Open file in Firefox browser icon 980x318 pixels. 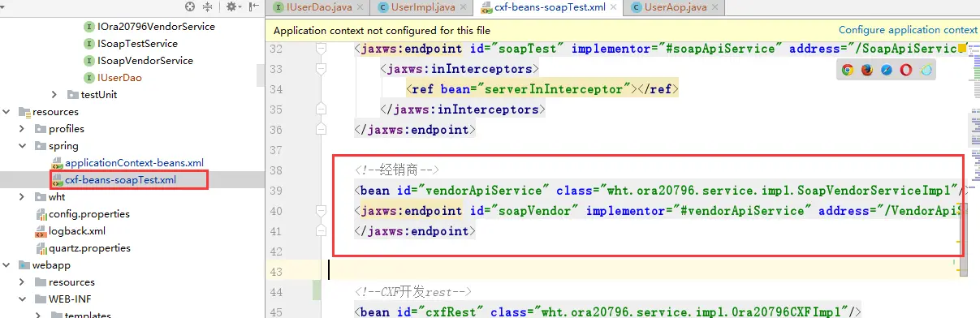click(866, 70)
